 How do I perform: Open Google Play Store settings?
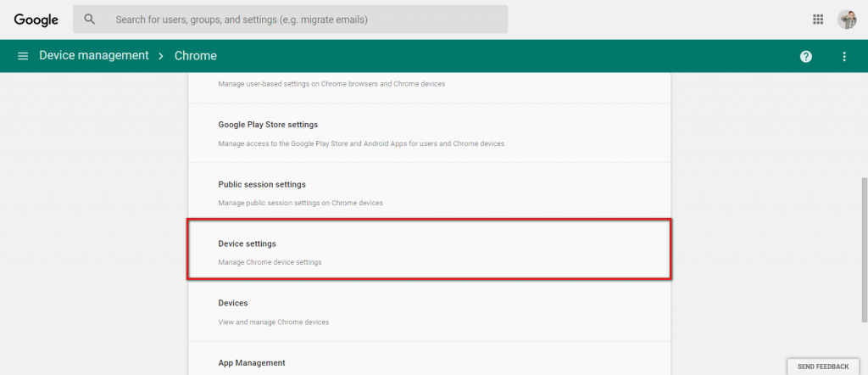tap(429, 133)
